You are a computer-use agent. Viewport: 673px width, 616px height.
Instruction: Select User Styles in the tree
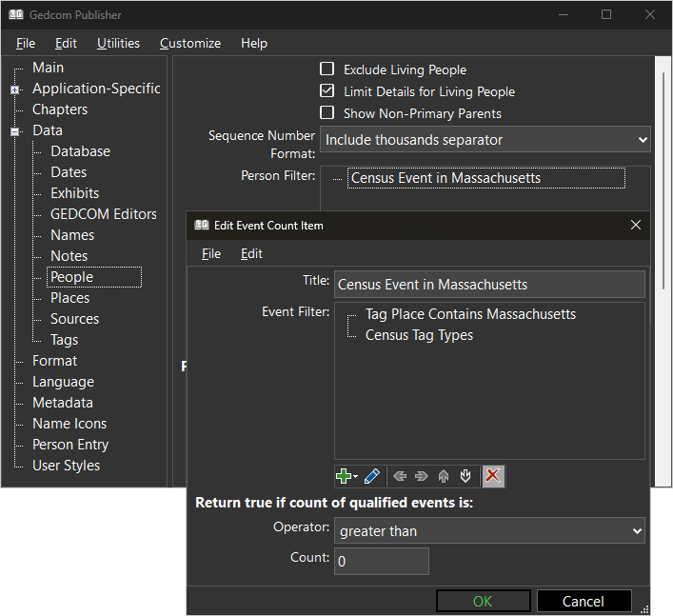pyautogui.click(x=66, y=466)
